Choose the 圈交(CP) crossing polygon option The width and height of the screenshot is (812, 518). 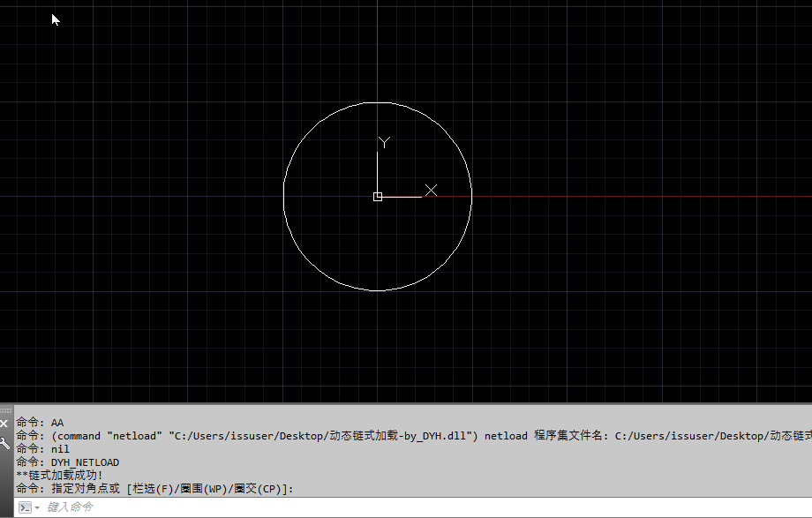click(257, 489)
